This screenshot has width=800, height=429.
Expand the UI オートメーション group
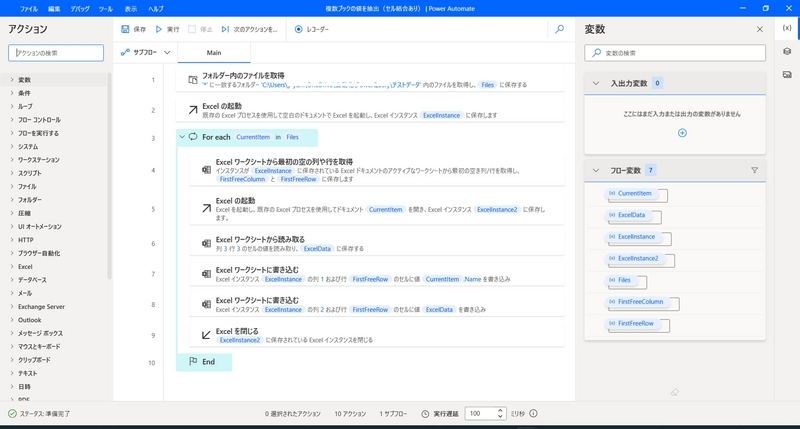12,226
